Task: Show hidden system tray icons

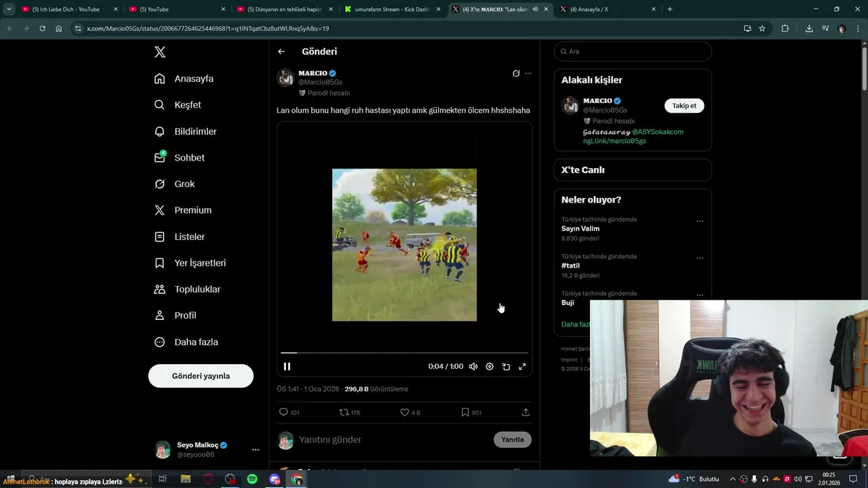Action: coord(732,479)
